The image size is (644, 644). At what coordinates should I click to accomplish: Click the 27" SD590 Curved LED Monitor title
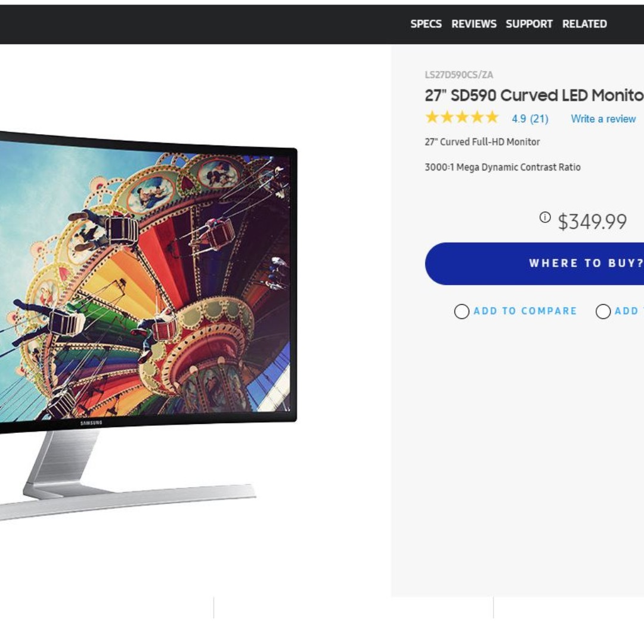click(x=534, y=95)
